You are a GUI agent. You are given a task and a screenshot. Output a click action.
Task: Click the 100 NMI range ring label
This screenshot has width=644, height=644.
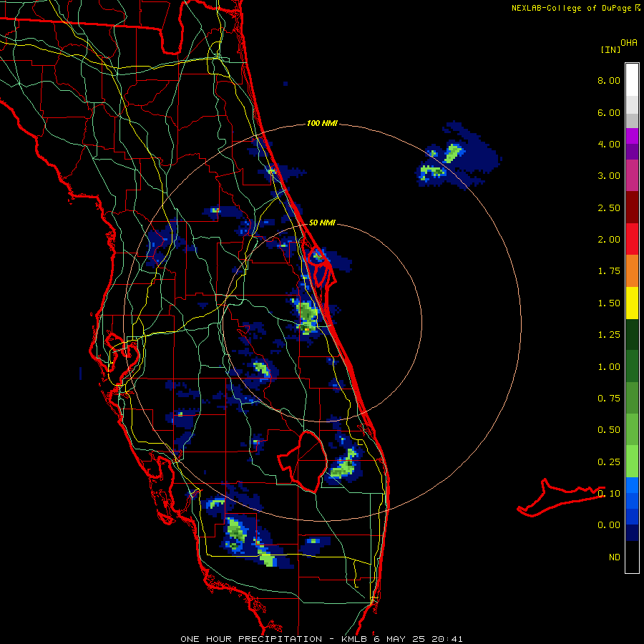[x=322, y=123]
